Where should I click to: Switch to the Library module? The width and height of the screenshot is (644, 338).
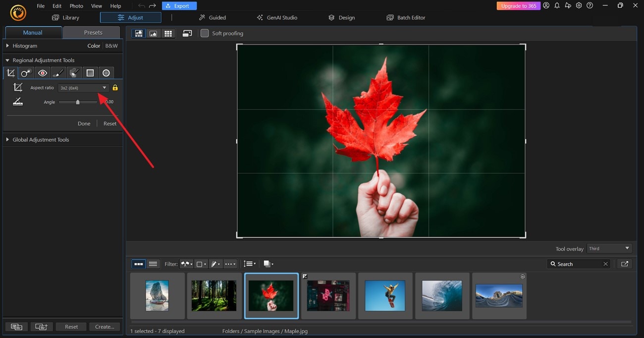point(65,17)
